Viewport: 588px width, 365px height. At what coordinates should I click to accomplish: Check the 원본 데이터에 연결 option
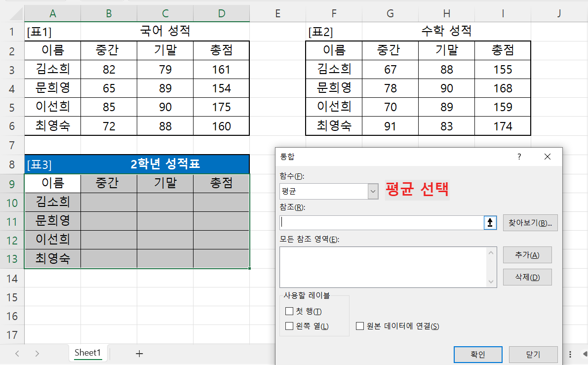(360, 326)
